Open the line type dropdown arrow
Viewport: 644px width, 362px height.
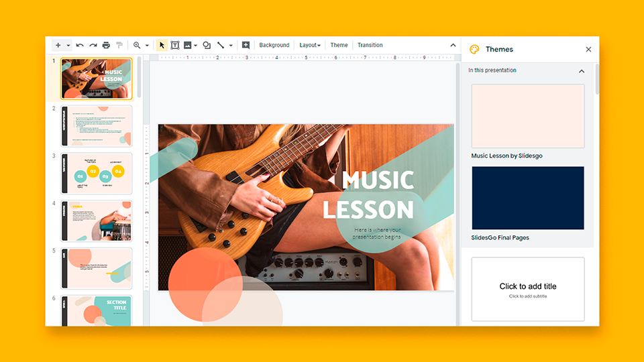click(x=231, y=46)
